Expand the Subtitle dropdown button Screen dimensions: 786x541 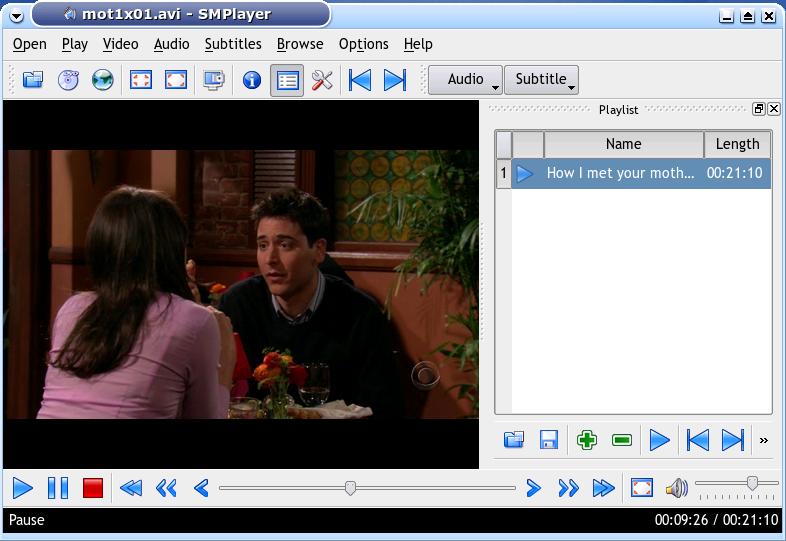tap(541, 80)
